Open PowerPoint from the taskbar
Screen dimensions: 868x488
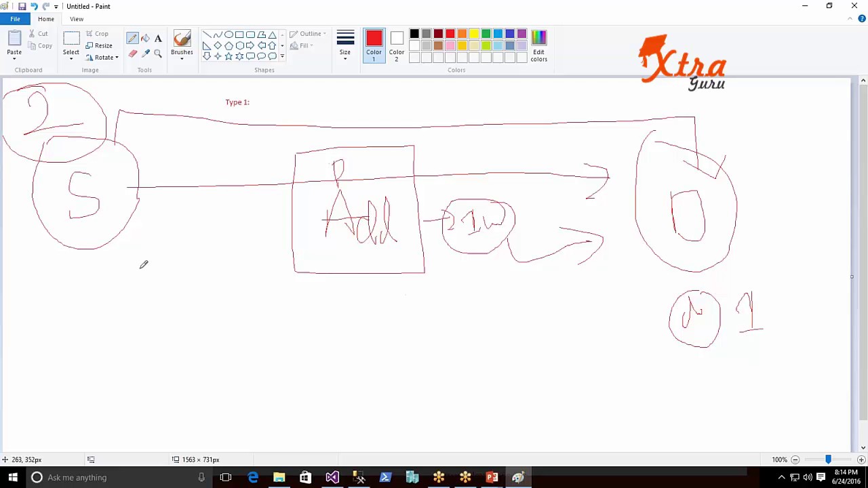click(x=492, y=477)
